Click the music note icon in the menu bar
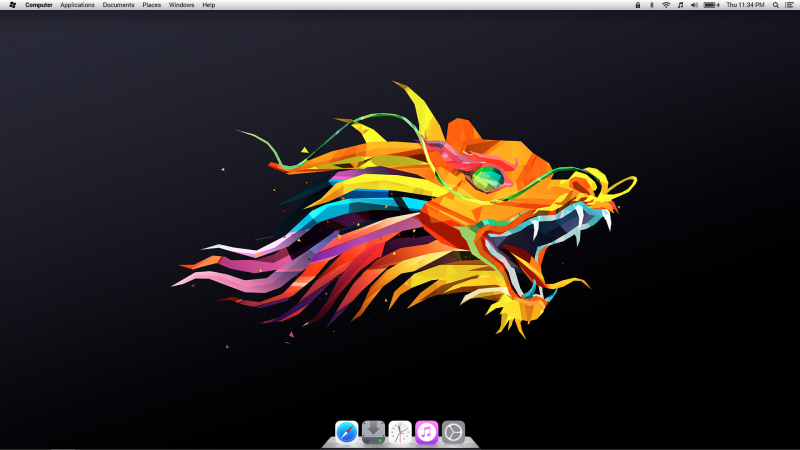 tap(680, 5)
